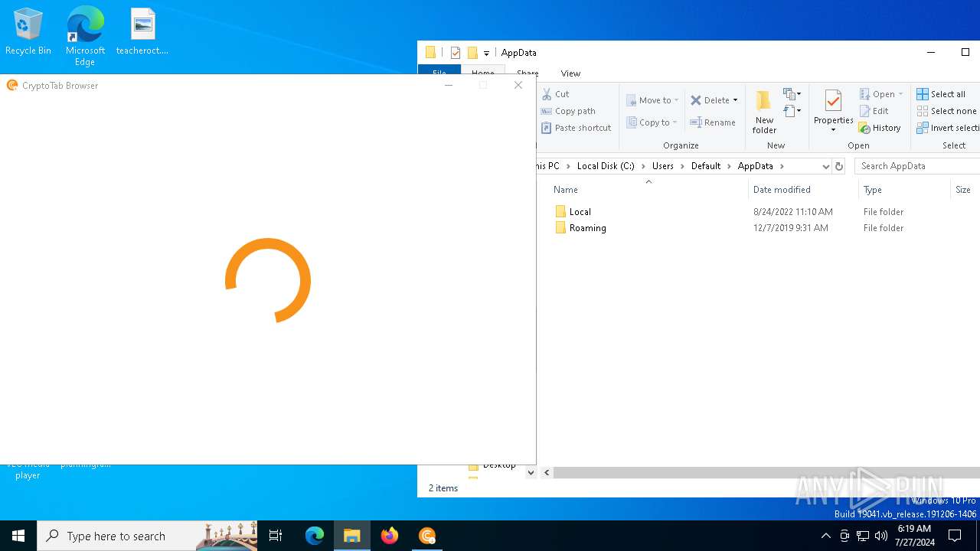Image resolution: width=980 pixels, height=551 pixels.
Task: Expand the Delete dropdown arrow
Action: point(736,100)
